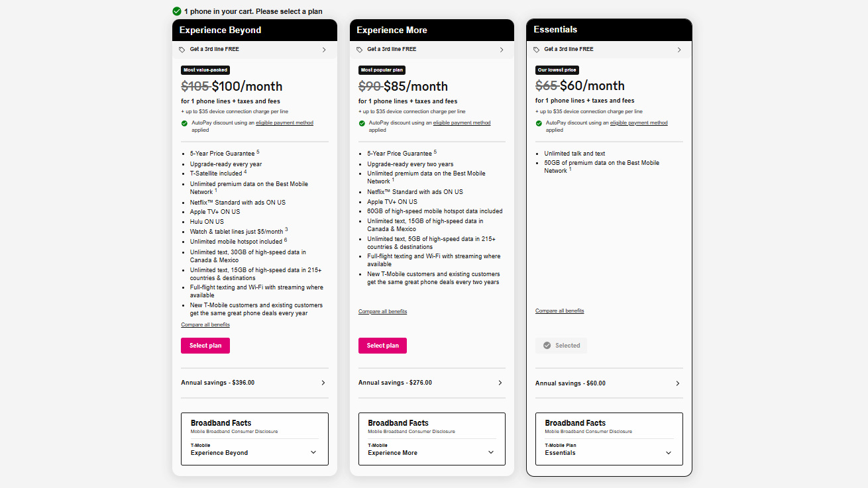Click the AutoPay discount check icon under Experience More
The width and height of the screenshot is (868, 488).
362,122
